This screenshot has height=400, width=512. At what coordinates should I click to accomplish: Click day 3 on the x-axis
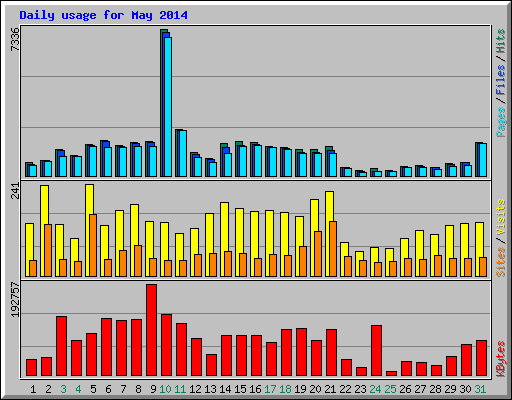tap(63, 389)
